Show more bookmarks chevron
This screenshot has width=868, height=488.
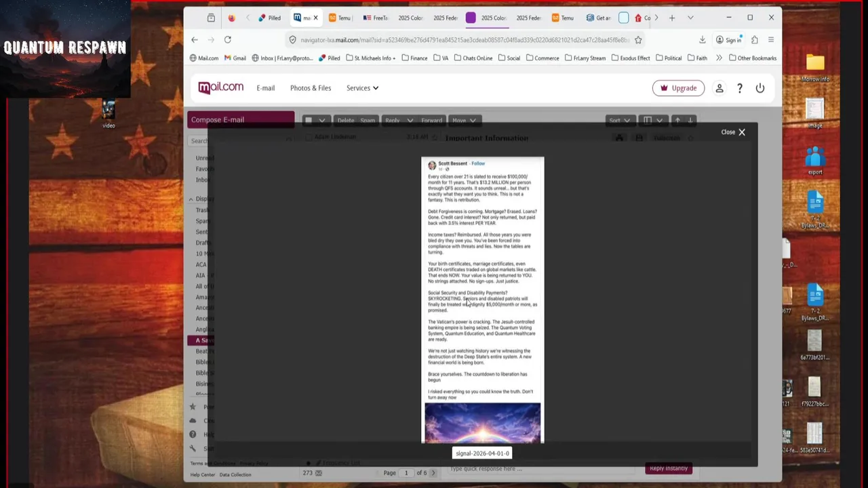pos(719,58)
